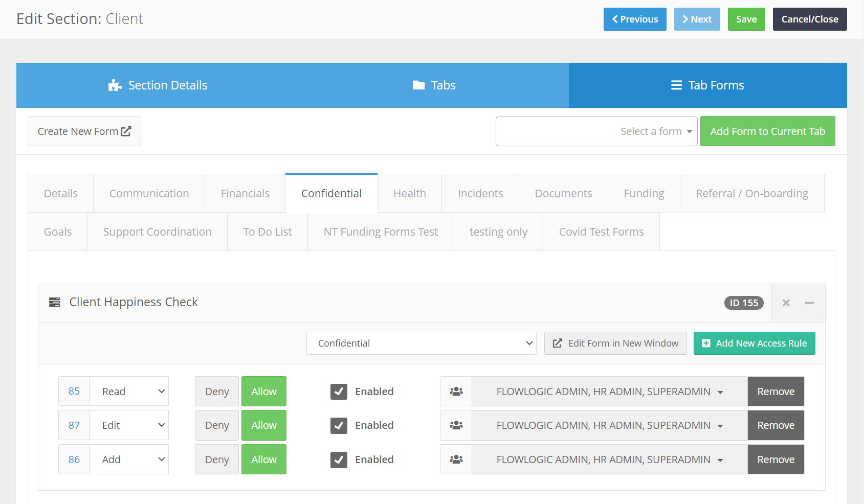
Task: Click the users group icon in rule 86 row
Action: pos(456,460)
